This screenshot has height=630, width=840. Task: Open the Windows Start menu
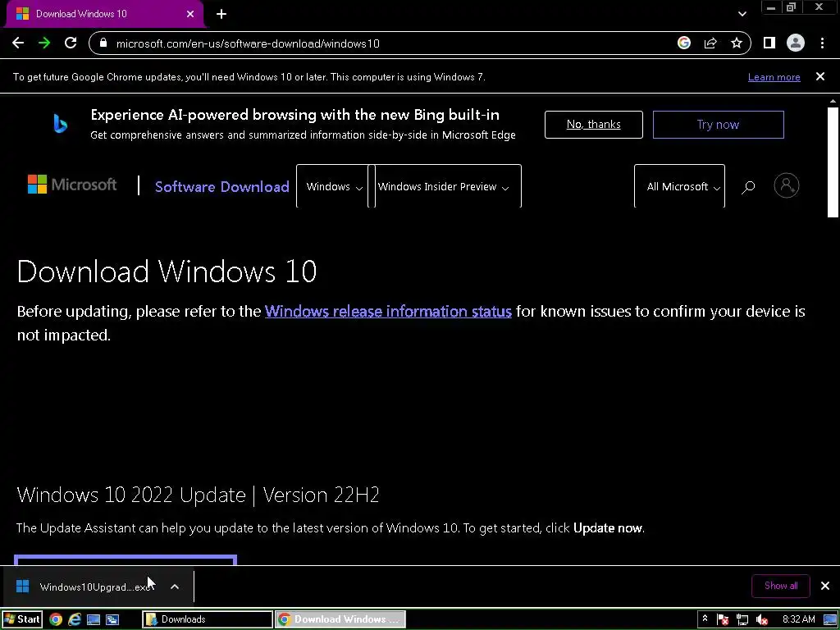tap(22, 619)
